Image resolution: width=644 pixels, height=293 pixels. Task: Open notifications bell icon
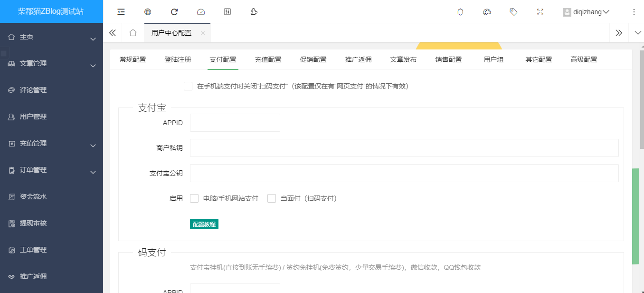click(x=460, y=12)
